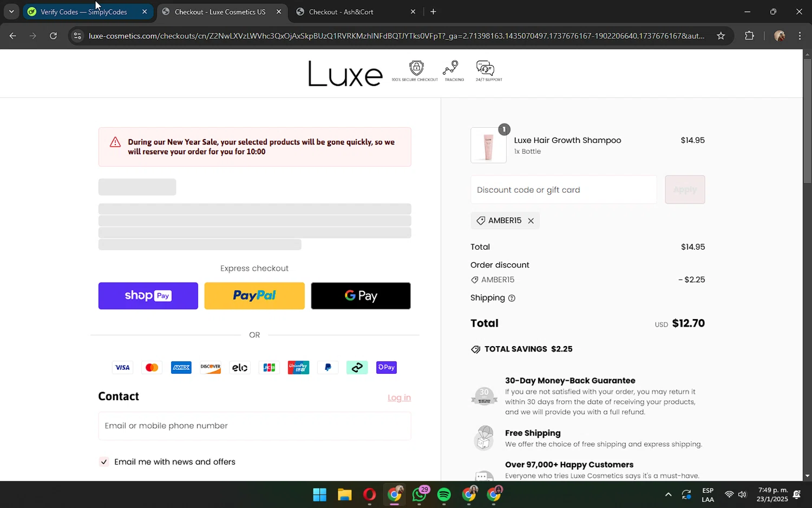Click the Tracking badge icon
Viewport: 812px width, 508px height.
tap(454, 71)
